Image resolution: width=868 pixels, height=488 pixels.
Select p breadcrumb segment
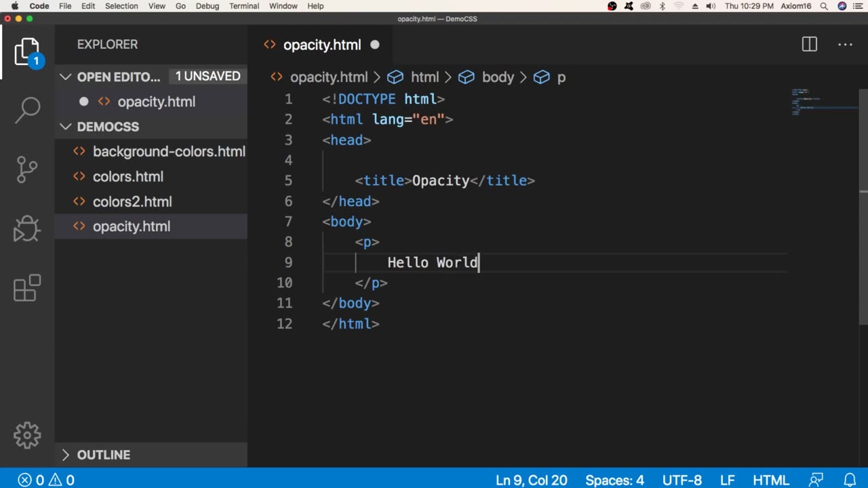coord(561,78)
